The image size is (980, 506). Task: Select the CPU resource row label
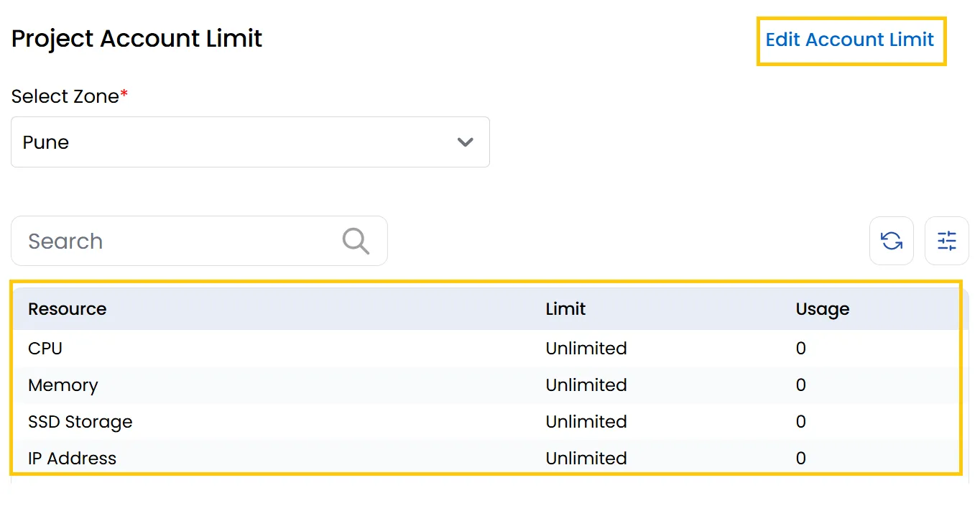click(x=45, y=349)
